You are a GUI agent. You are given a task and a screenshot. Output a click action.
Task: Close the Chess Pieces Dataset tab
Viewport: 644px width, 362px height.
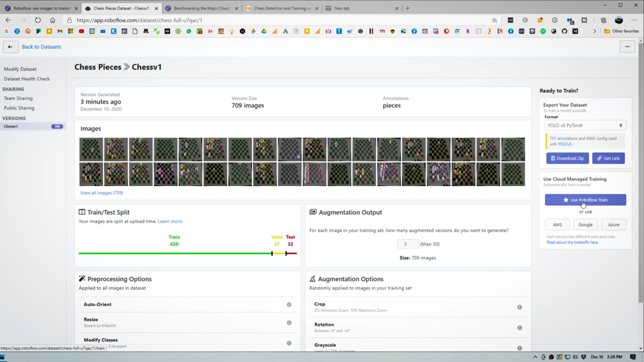click(157, 8)
